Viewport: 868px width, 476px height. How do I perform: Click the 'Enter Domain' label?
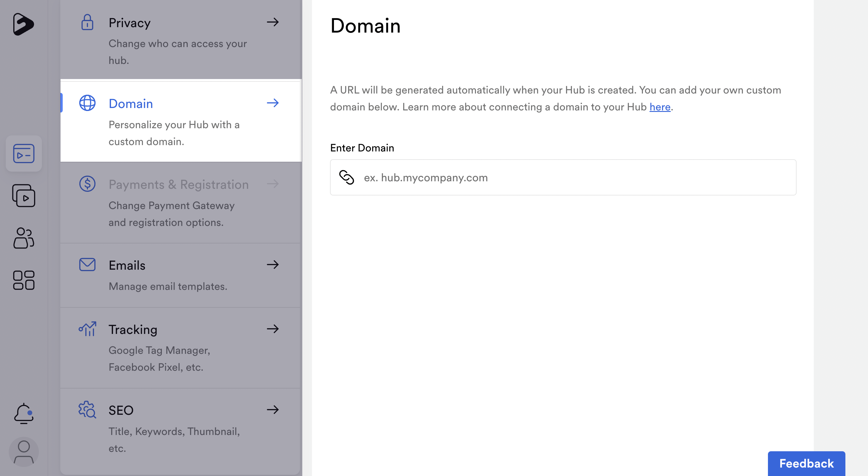click(362, 148)
